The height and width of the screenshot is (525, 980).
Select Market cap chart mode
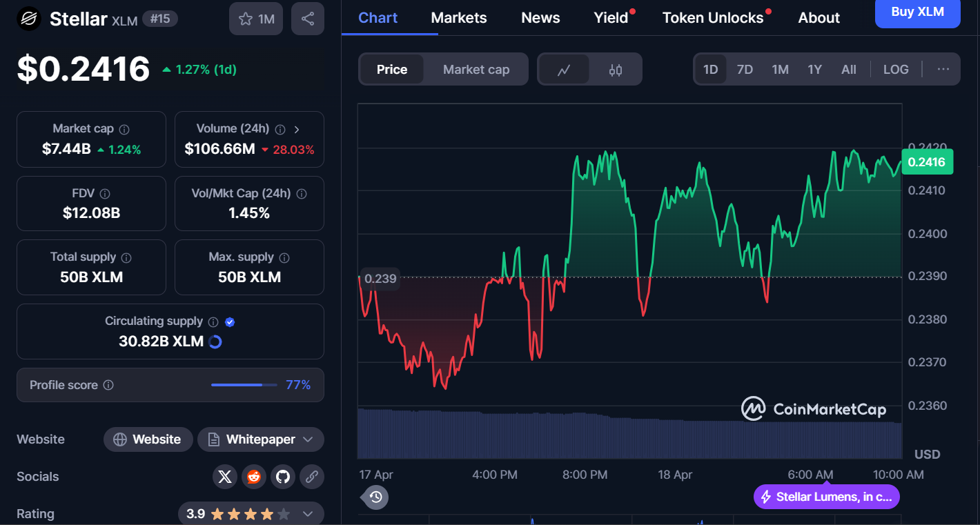[476, 70]
